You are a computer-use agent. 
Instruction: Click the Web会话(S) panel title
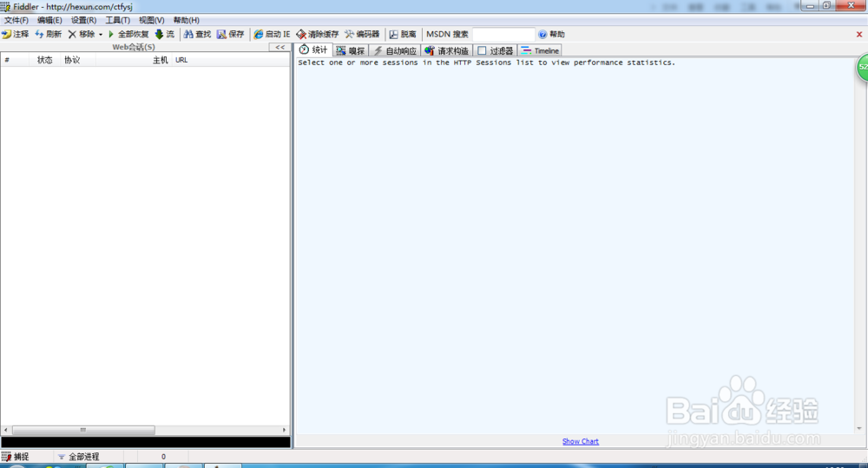pyautogui.click(x=134, y=47)
